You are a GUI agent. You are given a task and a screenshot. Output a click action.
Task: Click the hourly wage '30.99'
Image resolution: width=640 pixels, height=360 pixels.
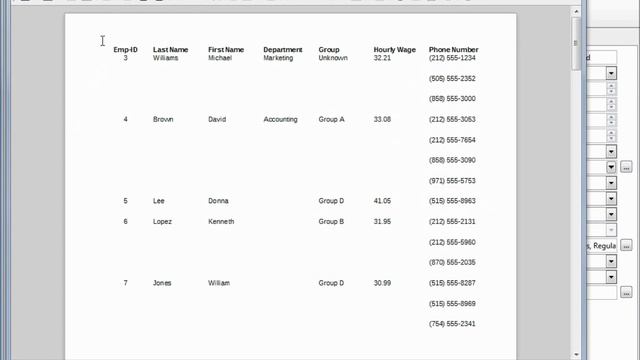pos(382,283)
